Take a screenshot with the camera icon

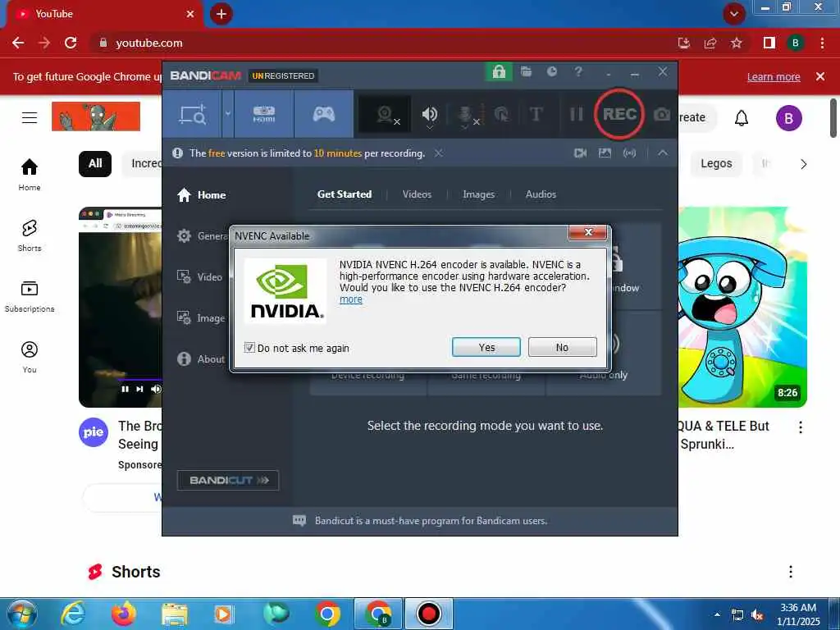click(662, 114)
